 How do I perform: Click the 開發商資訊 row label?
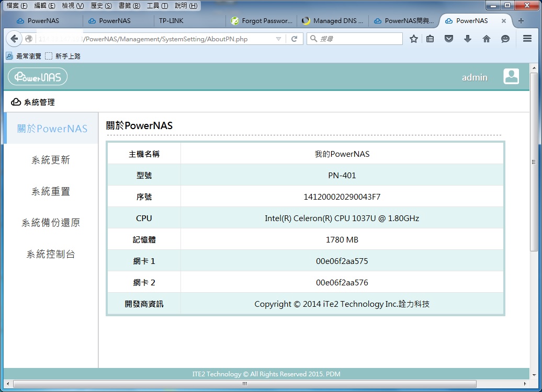point(144,304)
